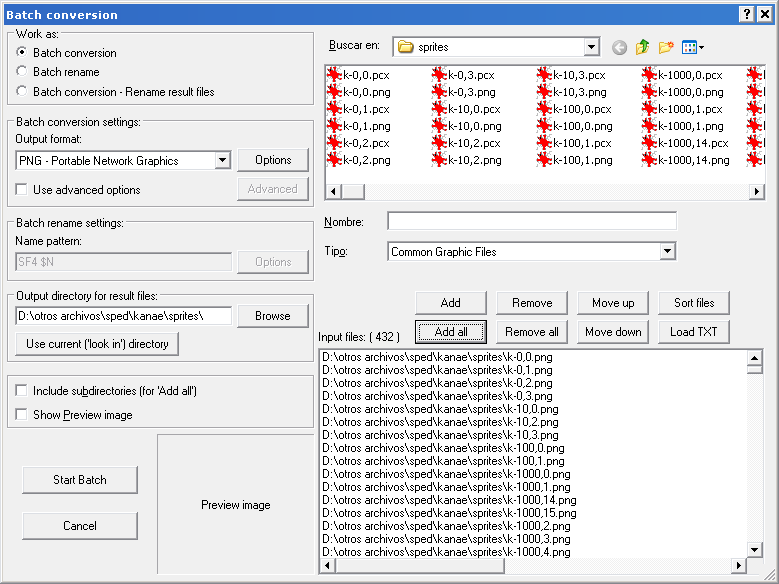This screenshot has width=779, height=584.
Task: Go up one folder level icon
Action: [x=643, y=47]
